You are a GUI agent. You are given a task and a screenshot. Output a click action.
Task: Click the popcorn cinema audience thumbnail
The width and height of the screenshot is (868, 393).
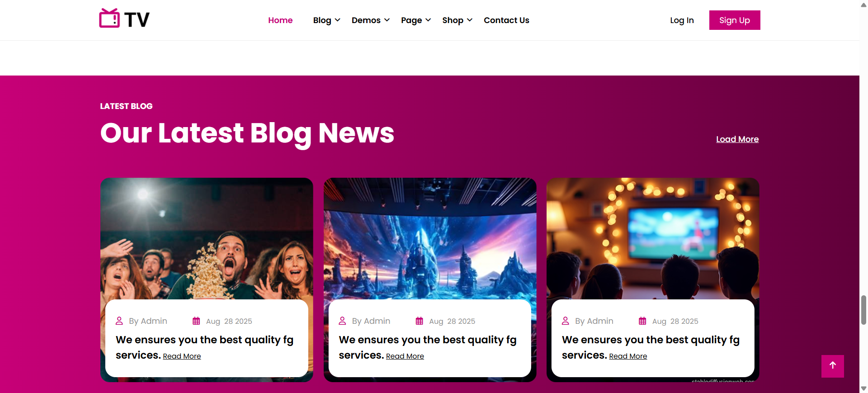click(x=207, y=239)
